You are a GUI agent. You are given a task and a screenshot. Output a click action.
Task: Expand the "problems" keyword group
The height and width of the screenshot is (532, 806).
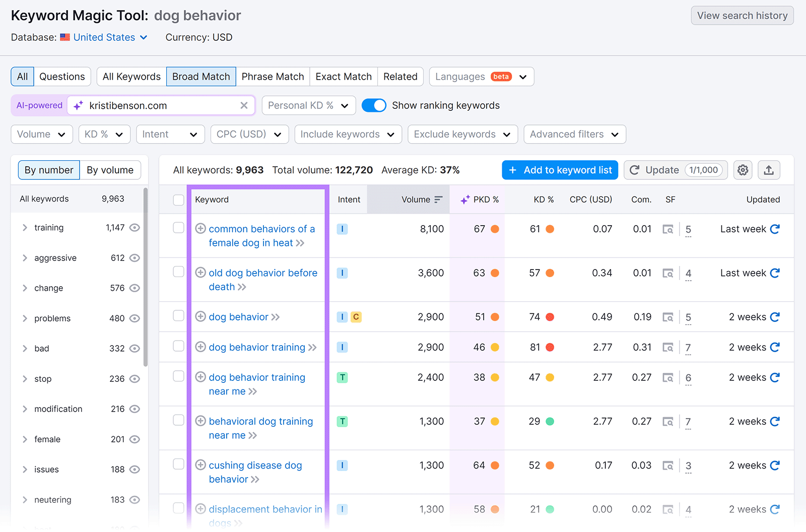25,318
